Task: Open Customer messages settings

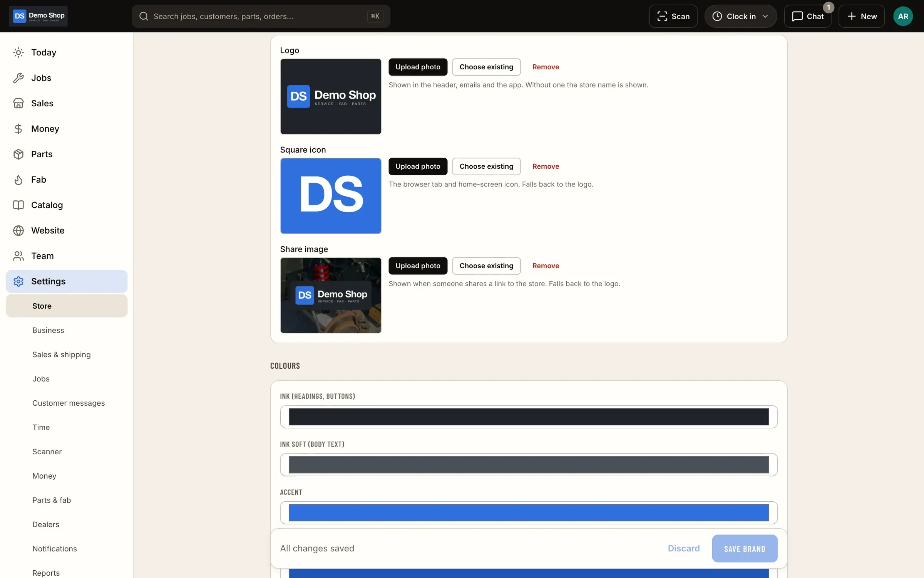Action: [69, 403]
